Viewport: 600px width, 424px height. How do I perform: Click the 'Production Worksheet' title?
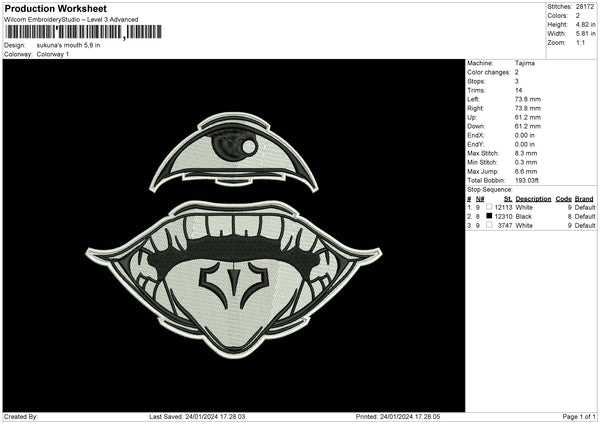(55, 8)
